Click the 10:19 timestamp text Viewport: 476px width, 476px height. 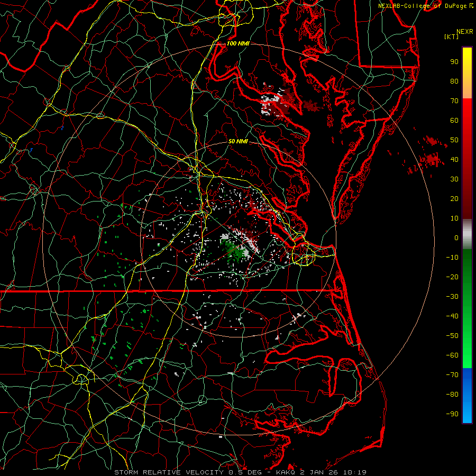tap(355, 472)
